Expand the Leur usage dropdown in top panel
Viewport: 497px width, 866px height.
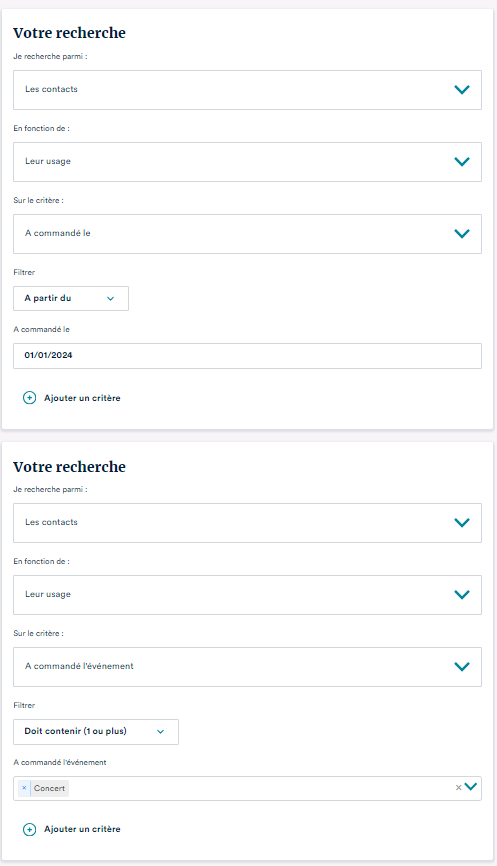pos(247,162)
